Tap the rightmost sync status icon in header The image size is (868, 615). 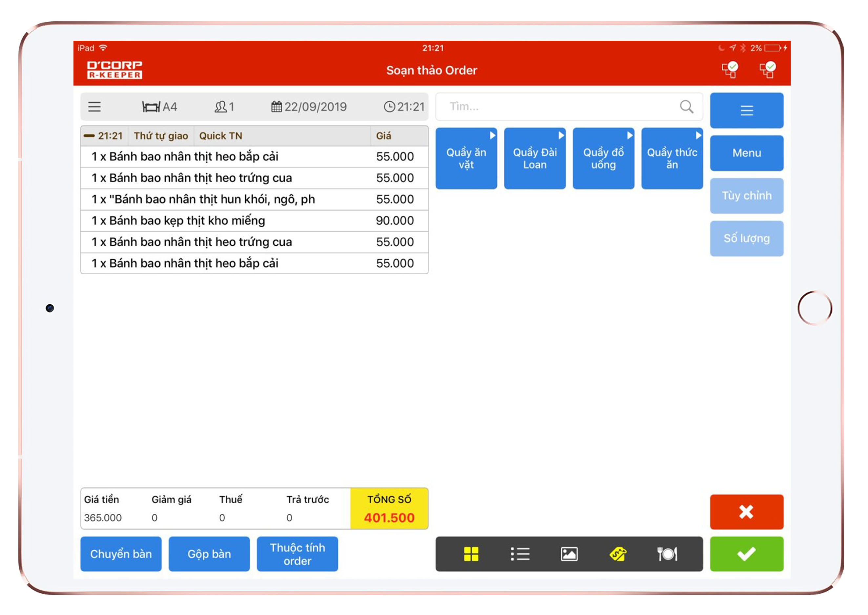767,70
